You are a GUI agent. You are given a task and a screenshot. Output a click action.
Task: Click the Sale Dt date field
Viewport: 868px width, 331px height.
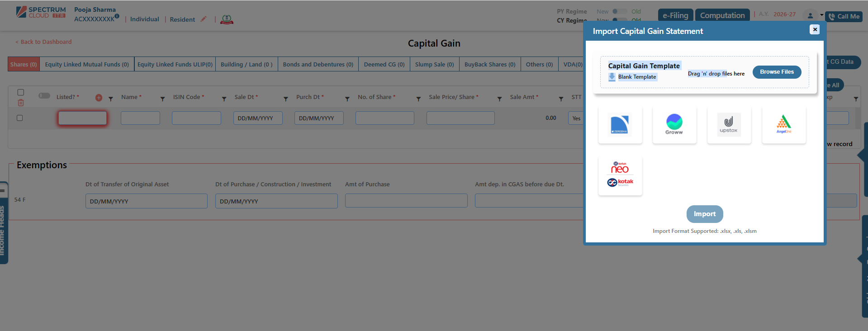pos(258,118)
